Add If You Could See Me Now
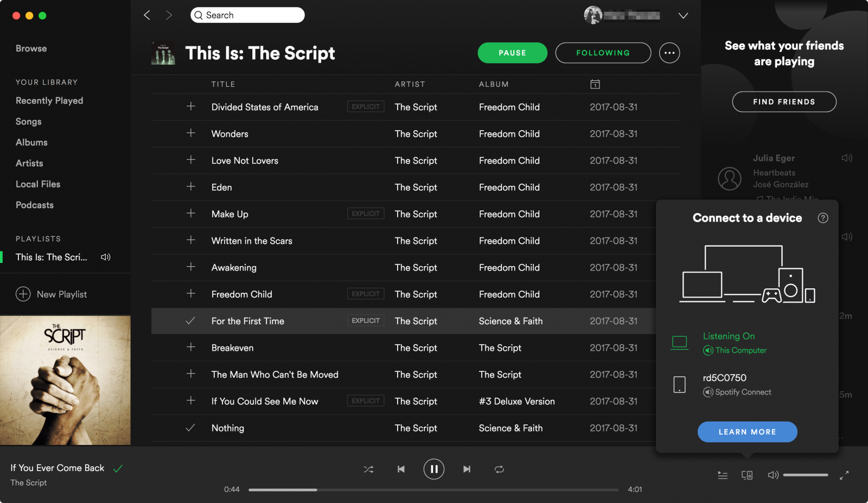The image size is (868, 503). (x=191, y=401)
